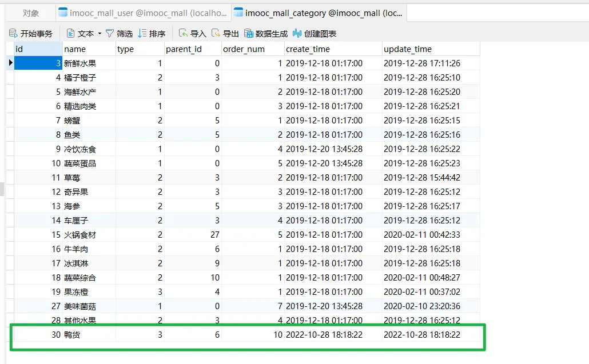589x364 pixels.
Task: Click the table icon on imooc_mall_category tab
Action: 238,13
